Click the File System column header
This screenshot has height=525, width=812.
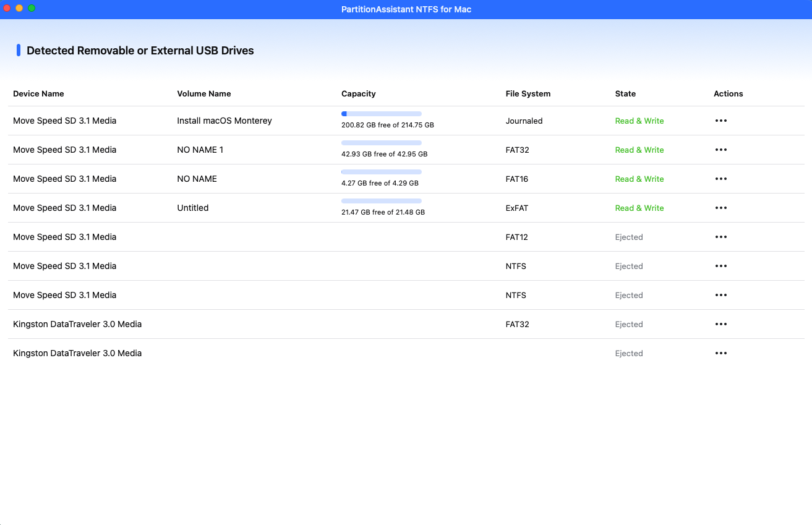click(x=528, y=94)
